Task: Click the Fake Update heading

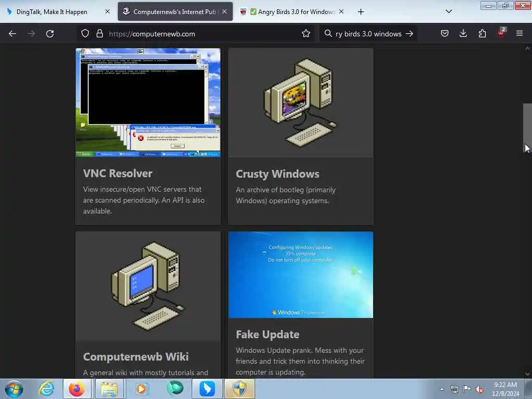Action: click(268, 335)
